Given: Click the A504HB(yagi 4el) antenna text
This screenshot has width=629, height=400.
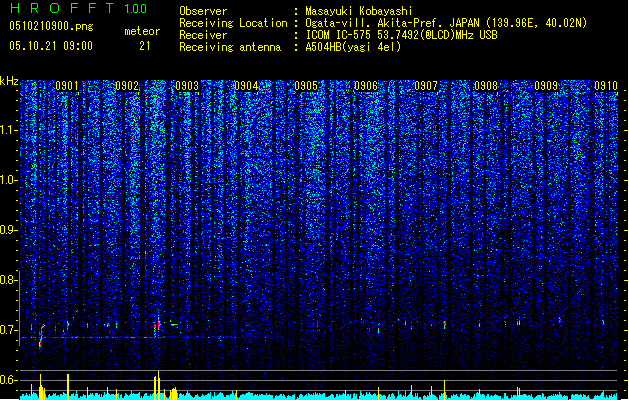Looking at the screenshot, I should [x=353, y=47].
